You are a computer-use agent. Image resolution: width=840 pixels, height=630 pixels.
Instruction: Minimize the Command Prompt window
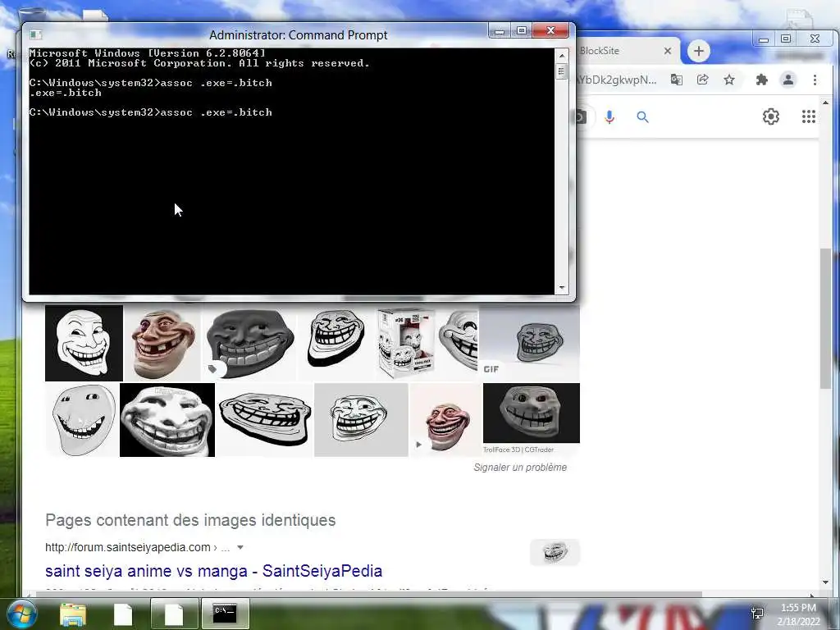point(500,30)
